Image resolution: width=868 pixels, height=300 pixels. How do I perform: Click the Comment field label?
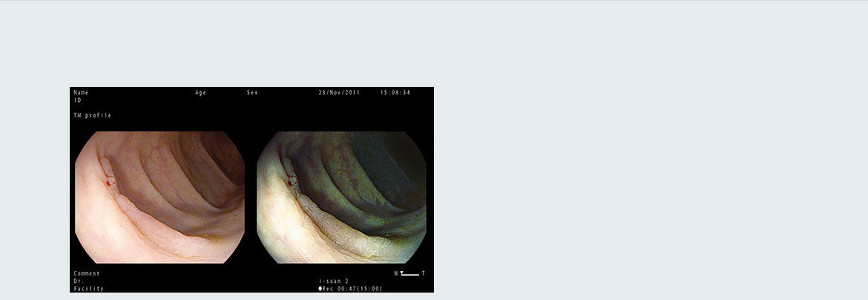87,273
